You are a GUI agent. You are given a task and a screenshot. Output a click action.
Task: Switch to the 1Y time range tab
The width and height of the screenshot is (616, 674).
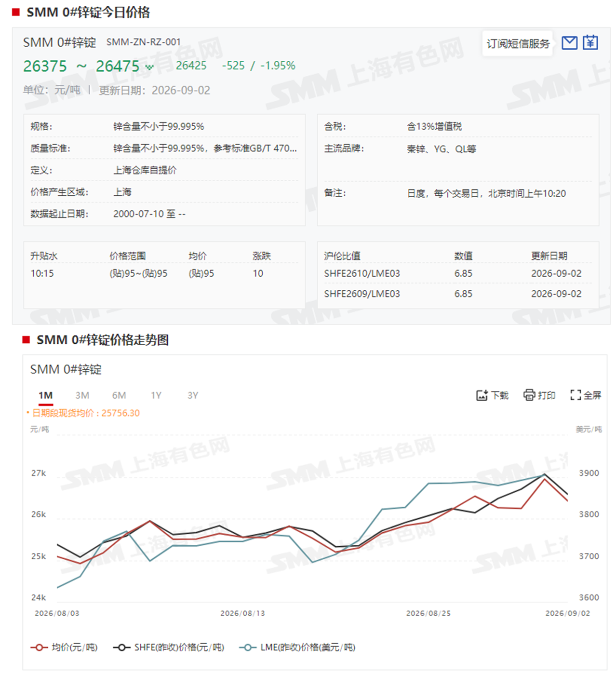point(156,395)
